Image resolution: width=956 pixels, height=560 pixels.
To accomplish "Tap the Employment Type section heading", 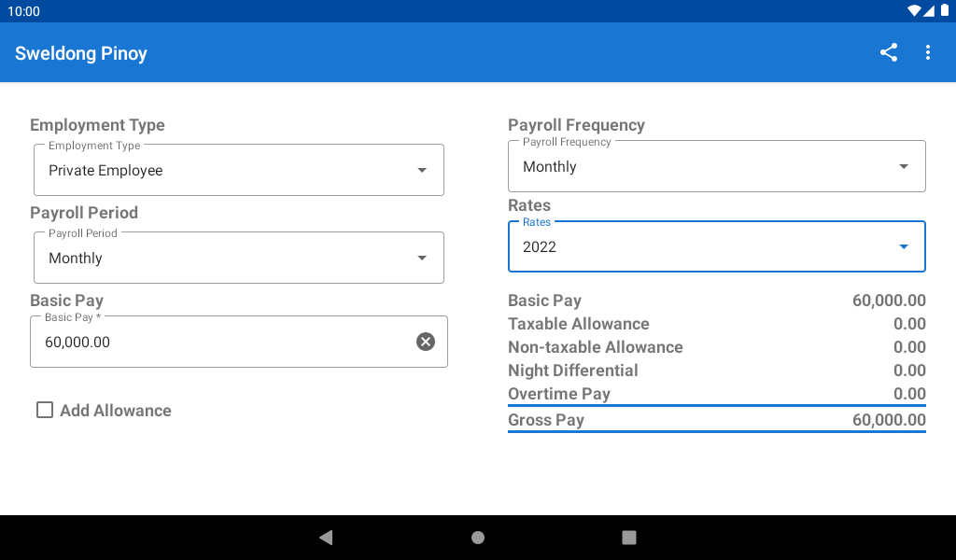I will (97, 125).
